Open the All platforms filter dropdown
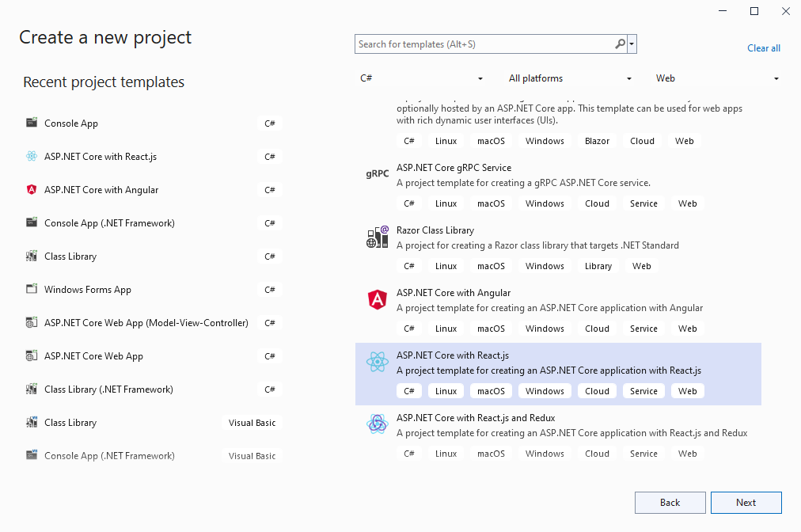The height and width of the screenshot is (532, 801). pyautogui.click(x=570, y=78)
